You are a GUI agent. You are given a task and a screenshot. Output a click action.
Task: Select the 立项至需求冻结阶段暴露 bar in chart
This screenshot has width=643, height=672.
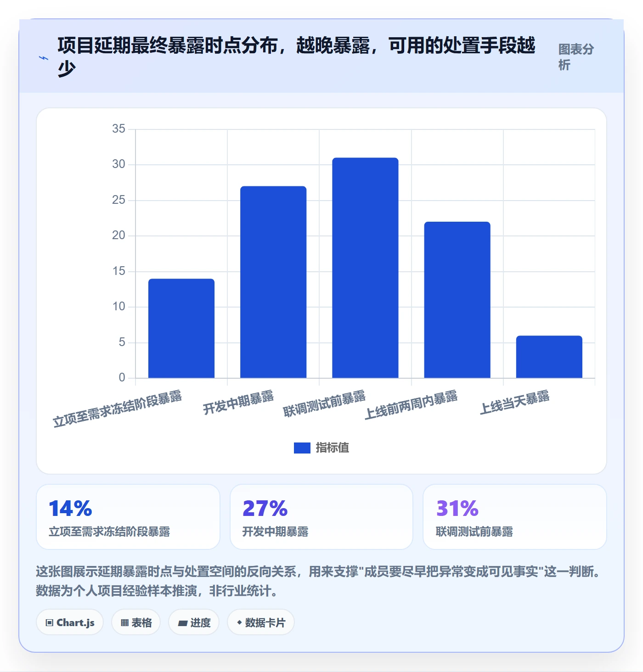click(181, 328)
